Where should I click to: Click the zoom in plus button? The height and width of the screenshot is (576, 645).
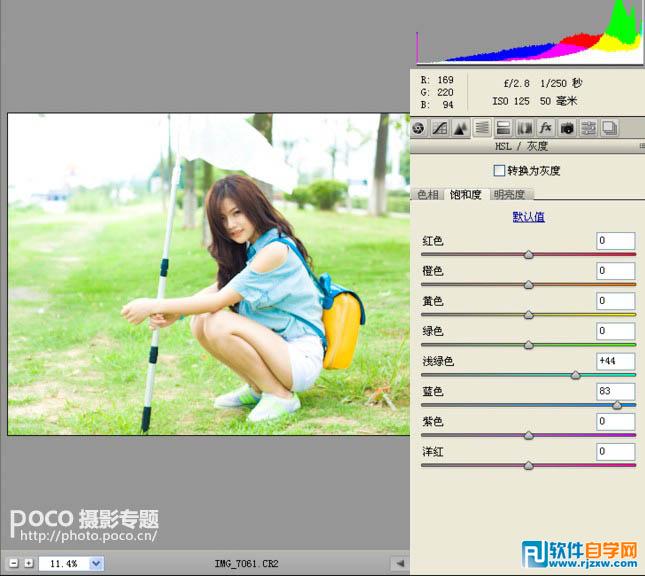[28, 563]
